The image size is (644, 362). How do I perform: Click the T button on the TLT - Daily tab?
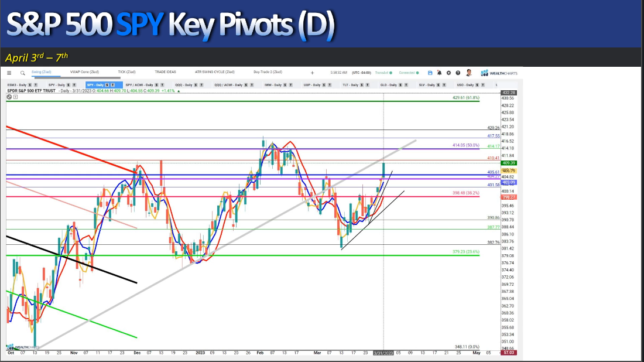click(x=368, y=85)
